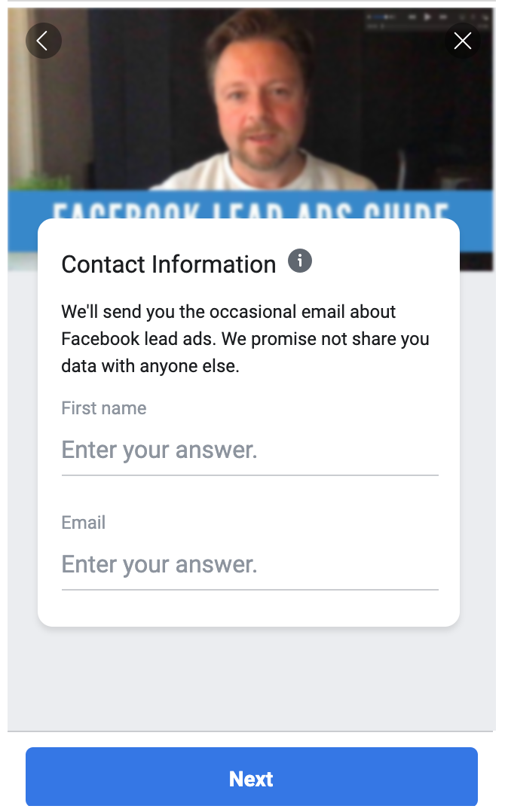The image size is (505, 812).
Task: Click the underline beneath the First name field
Action: coord(249,475)
